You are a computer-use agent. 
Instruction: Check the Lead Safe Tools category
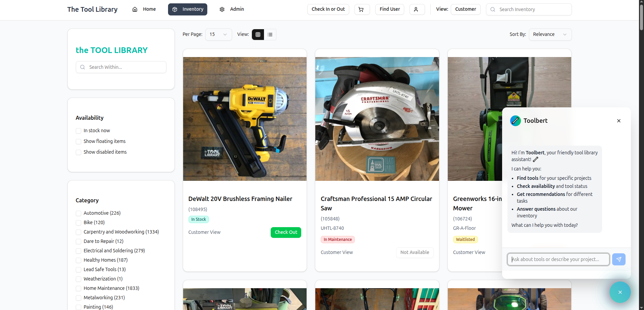[78, 270]
